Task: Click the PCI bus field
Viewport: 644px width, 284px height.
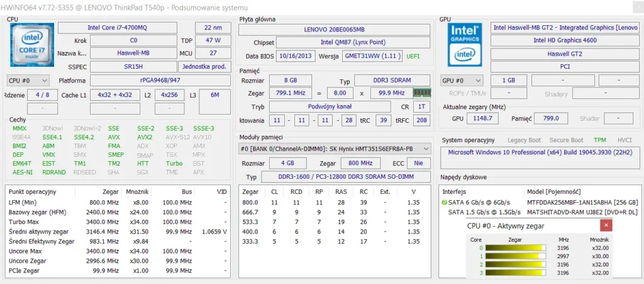Action: click(565, 67)
